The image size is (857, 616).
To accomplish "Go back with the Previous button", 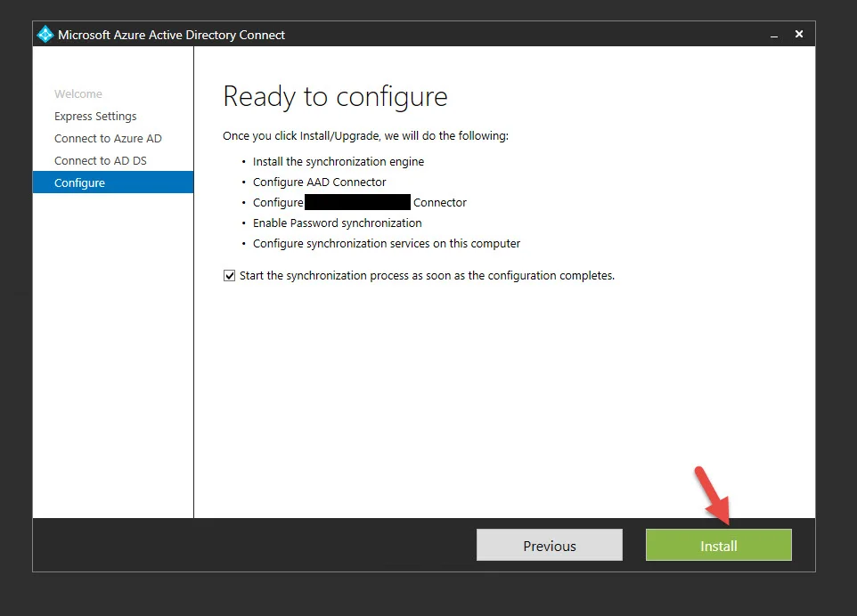I will [x=550, y=545].
